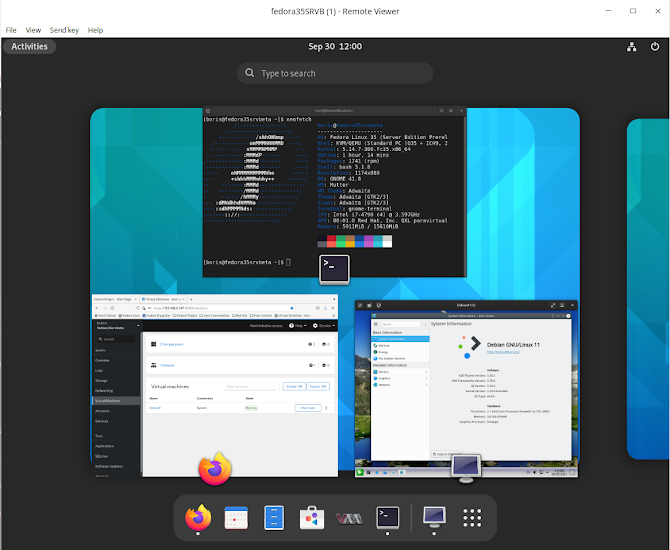Open the Terminal icon in the dock

(388, 517)
